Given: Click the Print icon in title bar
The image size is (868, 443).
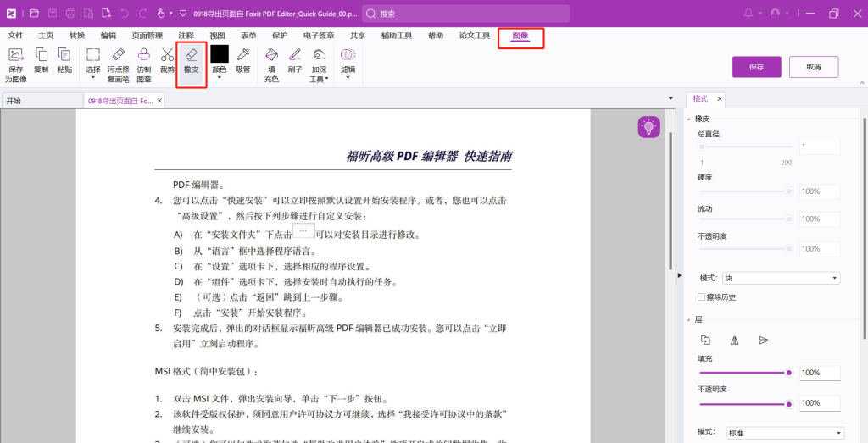Looking at the screenshot, I should [x=71, y=14].
